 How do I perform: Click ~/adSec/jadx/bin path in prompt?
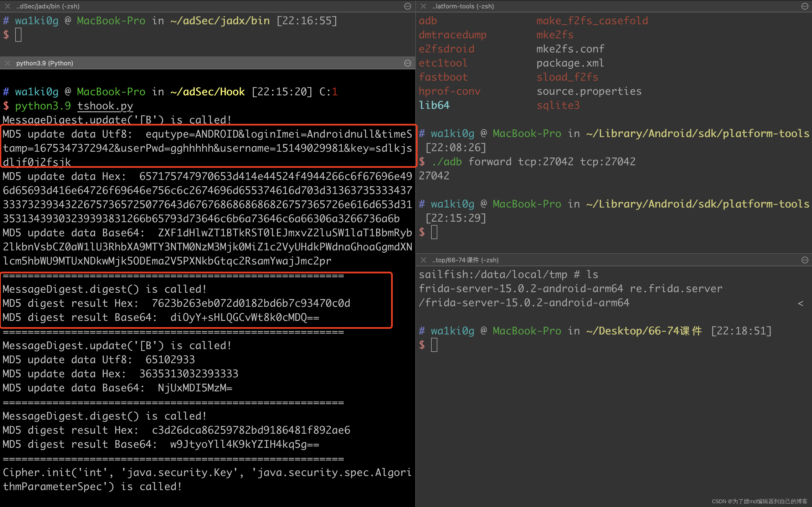tap(220, 21)
